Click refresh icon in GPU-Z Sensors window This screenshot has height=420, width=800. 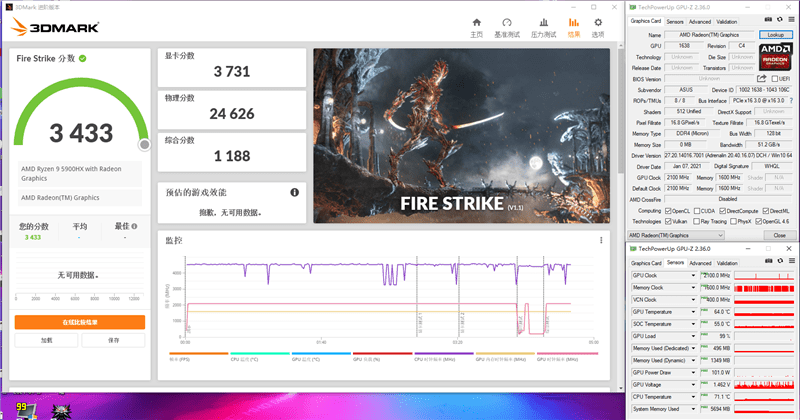780,261
